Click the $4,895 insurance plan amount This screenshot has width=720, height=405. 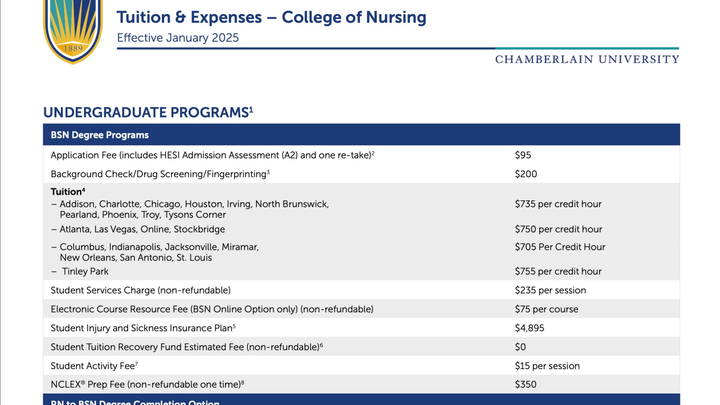tap(529, 328)
